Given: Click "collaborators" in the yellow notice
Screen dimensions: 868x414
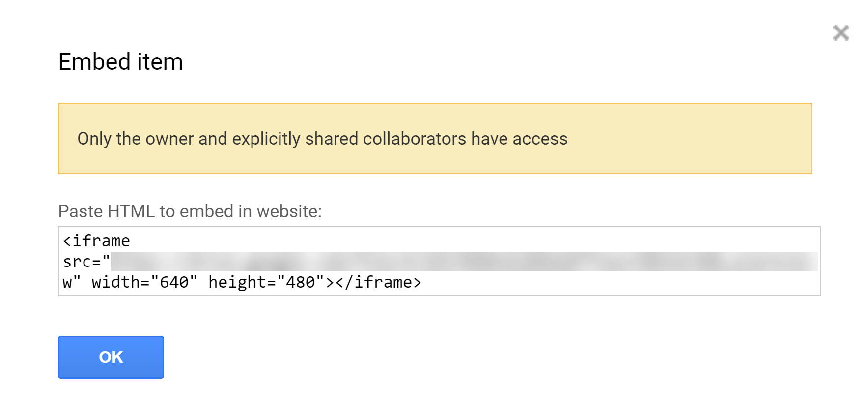Looking at the screenshot, I should click(414, 139).
